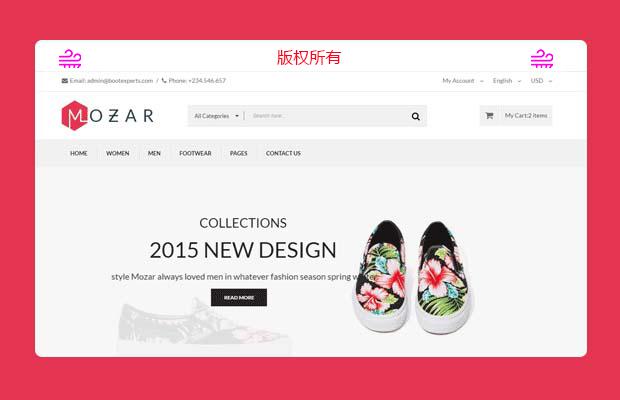Click the right pink wind icon

pos(542,58)
